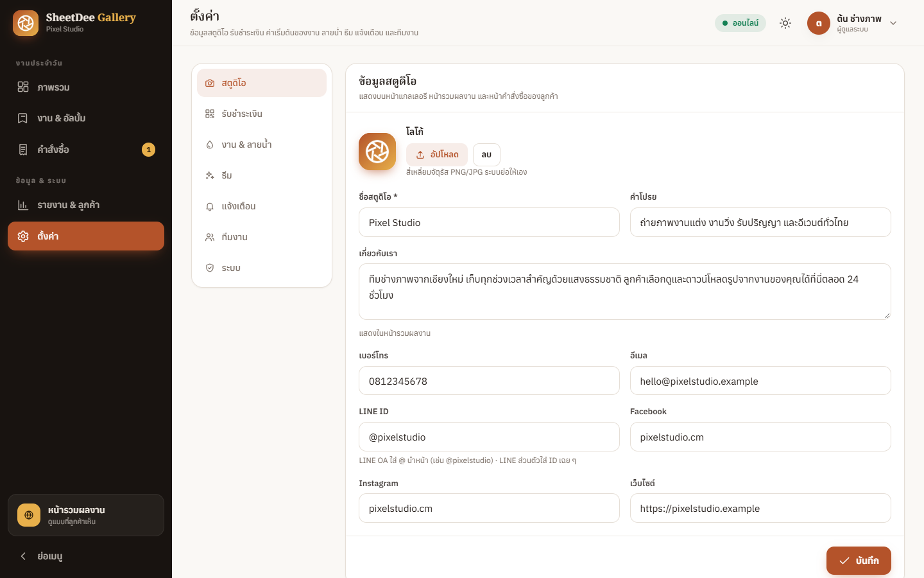
Task: Click the SheetDee Gallery aperture logo
Action: click(x=26, y=23)
